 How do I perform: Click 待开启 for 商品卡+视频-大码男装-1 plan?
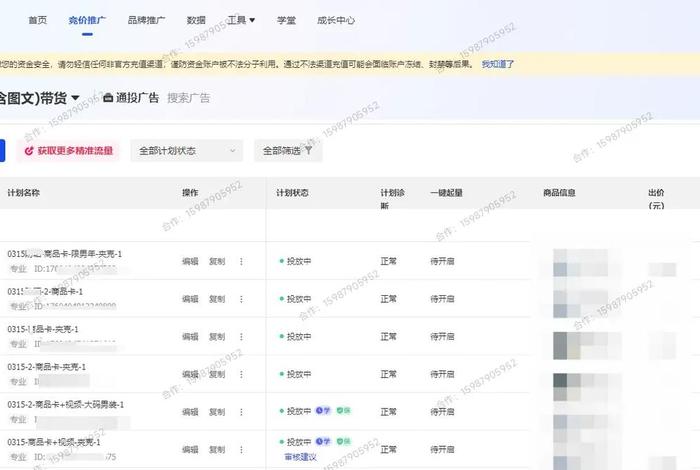(442, 412)
